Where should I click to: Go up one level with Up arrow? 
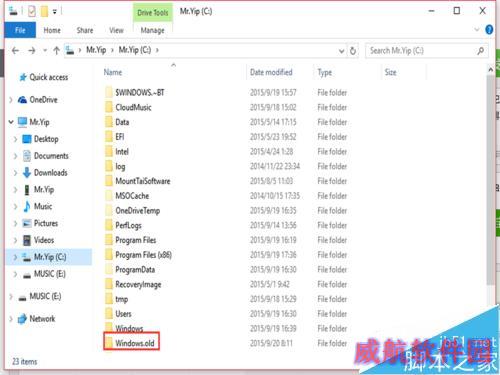point(56,51)
